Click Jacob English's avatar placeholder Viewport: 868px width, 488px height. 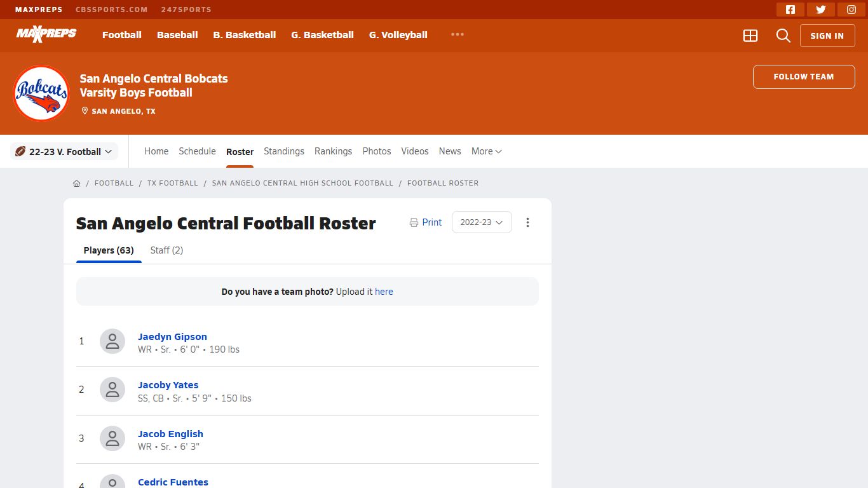pos(112,438)
